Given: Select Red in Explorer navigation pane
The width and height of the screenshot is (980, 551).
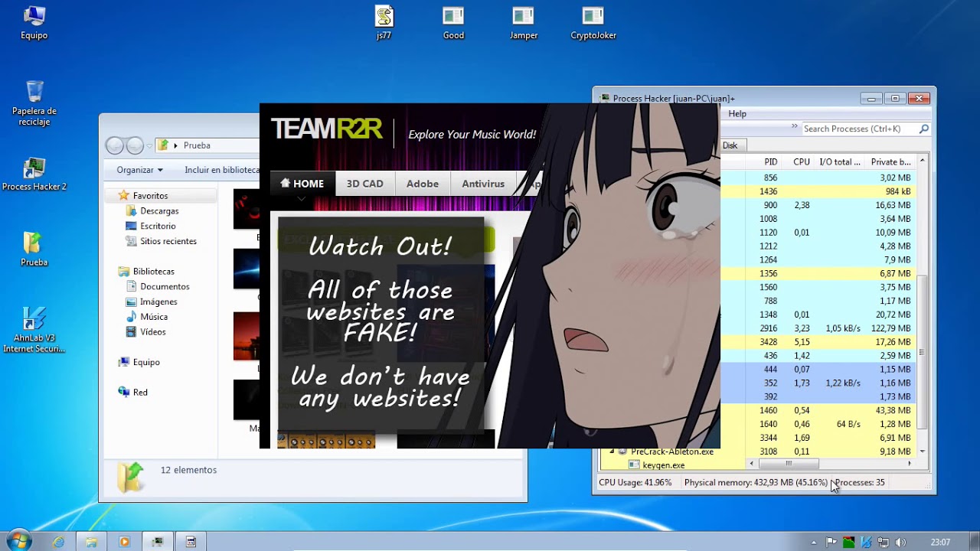Looking at the screenshot, I should [x=132, y=392].
